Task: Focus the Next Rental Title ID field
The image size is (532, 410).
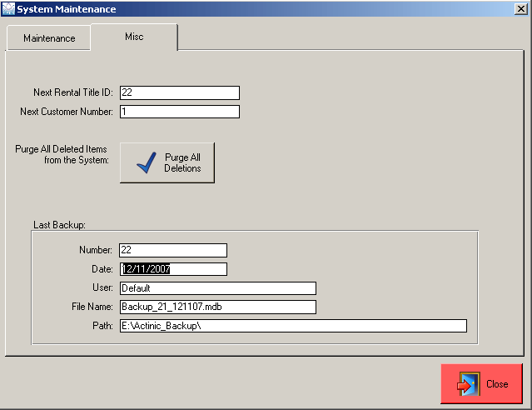Action: [x=179, y=92]
